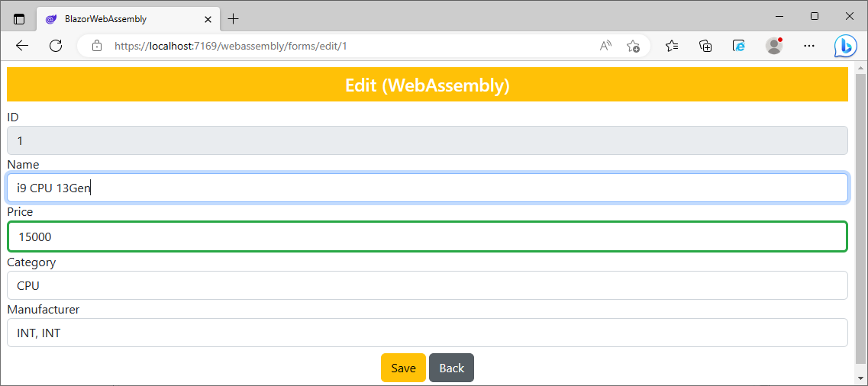Focus the Category input field
The width and height of the screenshot is (868, 386).
point(428,285)
